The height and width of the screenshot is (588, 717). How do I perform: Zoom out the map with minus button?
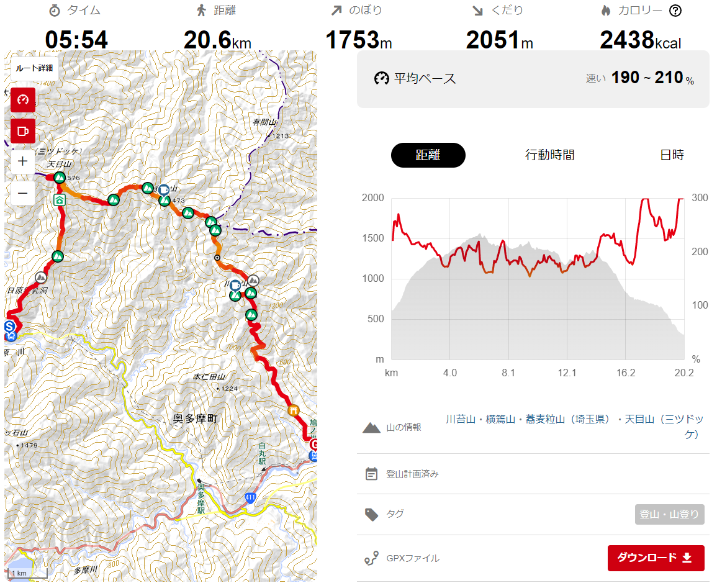coord(23,193)
